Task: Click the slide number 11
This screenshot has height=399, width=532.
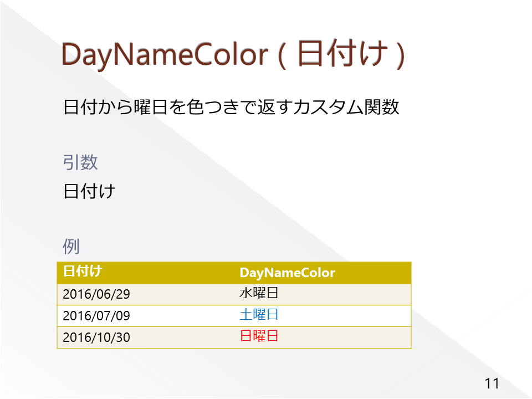Action: 492,383
